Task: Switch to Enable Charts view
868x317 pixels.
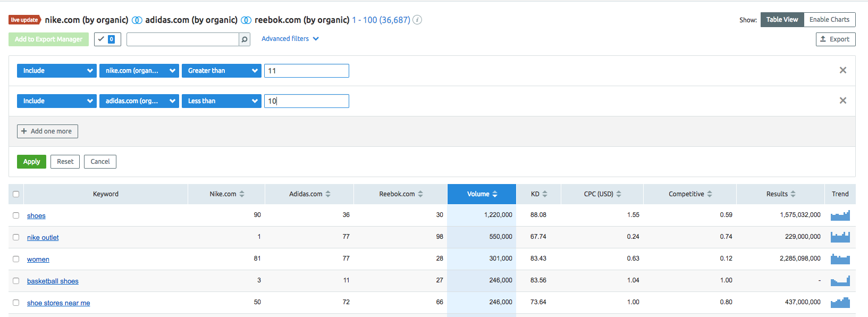Action: [x=829, y=20]
